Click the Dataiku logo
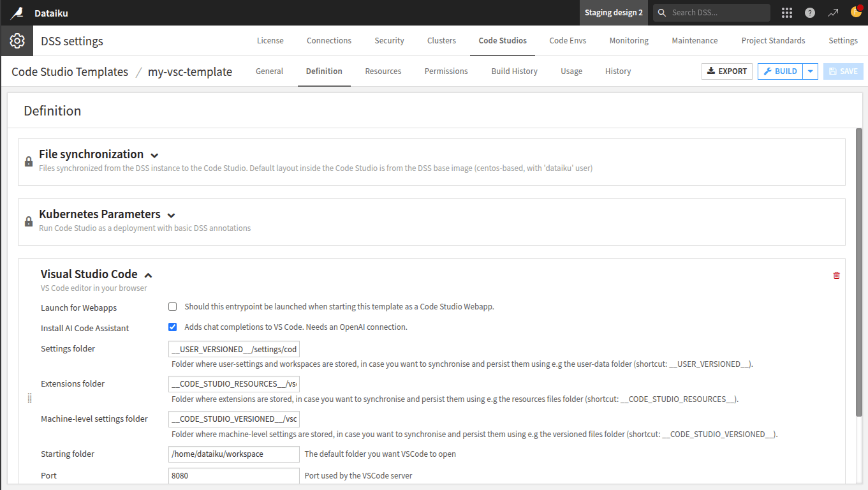Viewport: 868px width, 490px height. pyautogui.click(x=17, y=12)
